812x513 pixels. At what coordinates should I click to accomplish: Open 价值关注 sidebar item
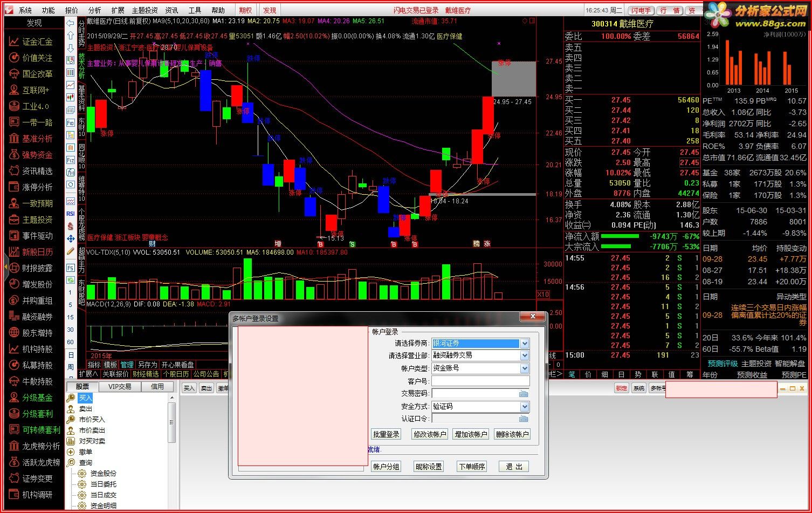(31, 58)
